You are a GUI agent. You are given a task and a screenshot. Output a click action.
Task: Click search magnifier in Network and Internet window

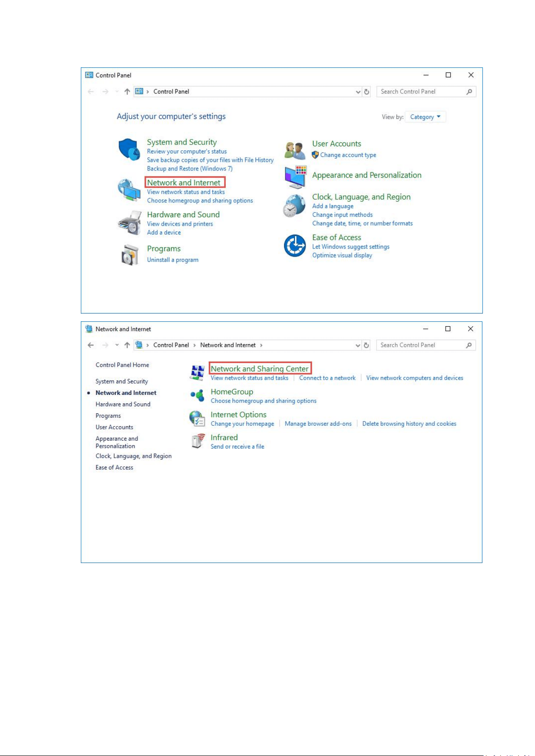click(469, 345)
